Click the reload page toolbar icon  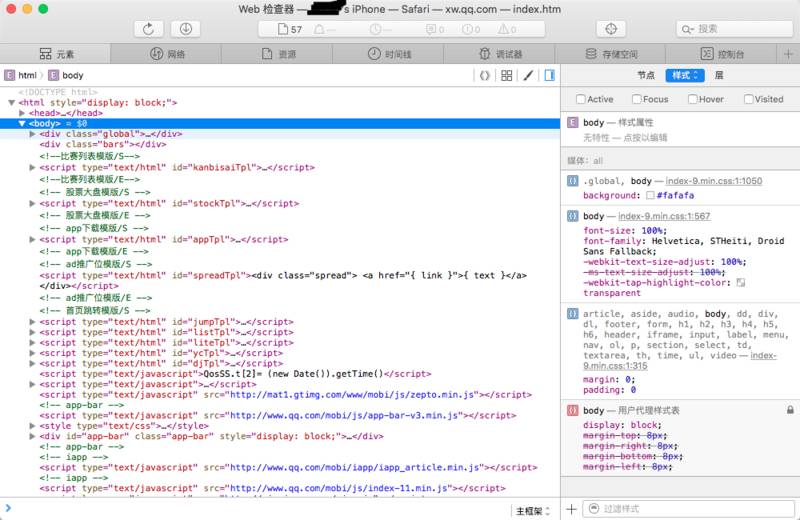click(148, 29)
